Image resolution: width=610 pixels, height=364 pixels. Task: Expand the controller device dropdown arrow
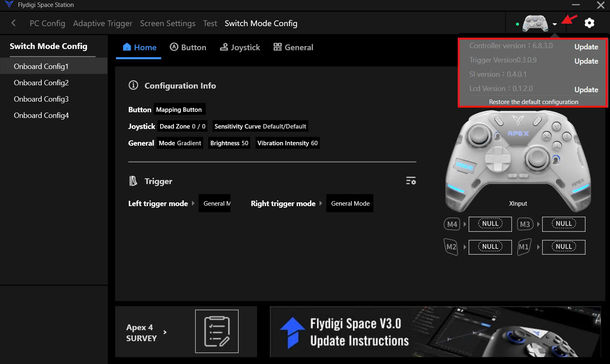(554, 24)
